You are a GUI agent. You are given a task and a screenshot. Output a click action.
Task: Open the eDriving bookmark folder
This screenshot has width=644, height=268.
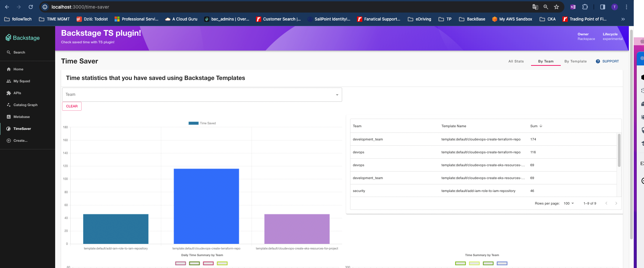[x=419, y=19]
